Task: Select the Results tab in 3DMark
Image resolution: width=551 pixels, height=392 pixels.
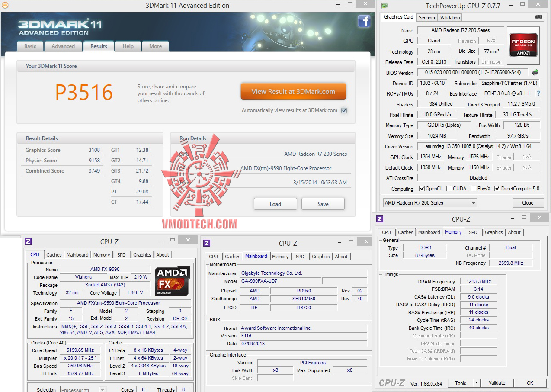Action: (x=99, y=46)
